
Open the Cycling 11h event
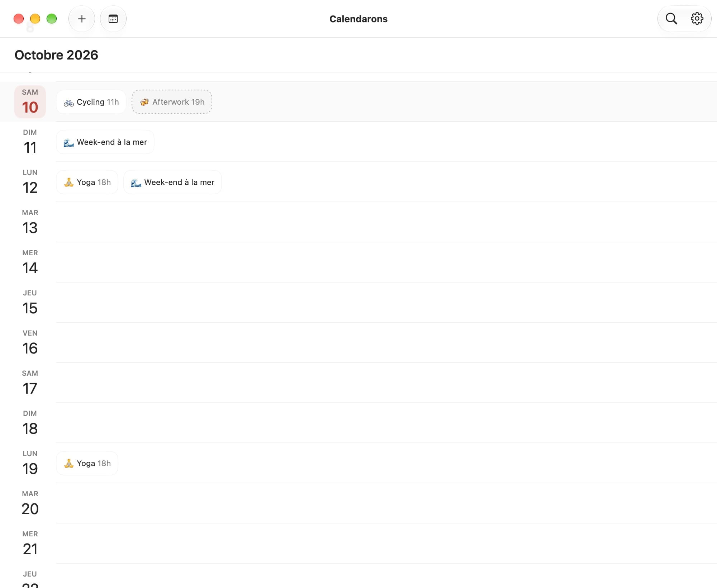click(91, 102)
